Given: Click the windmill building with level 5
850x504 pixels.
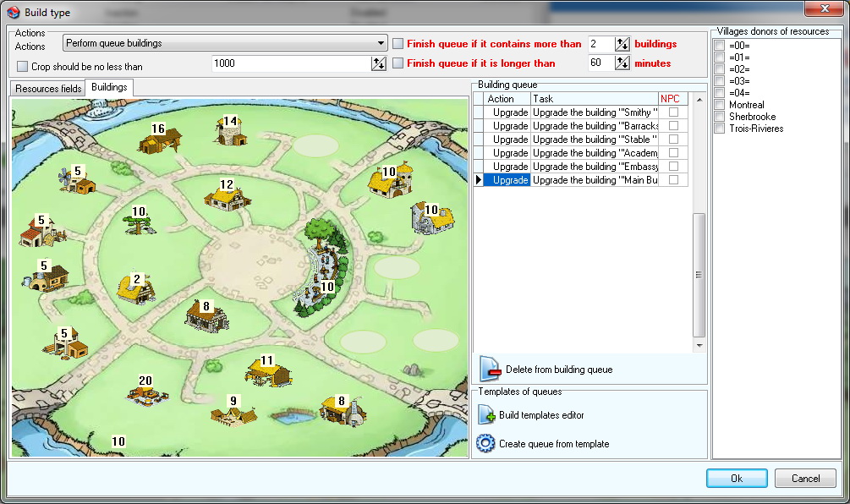Looking at the screenshot, I should (x=77, y=180).
